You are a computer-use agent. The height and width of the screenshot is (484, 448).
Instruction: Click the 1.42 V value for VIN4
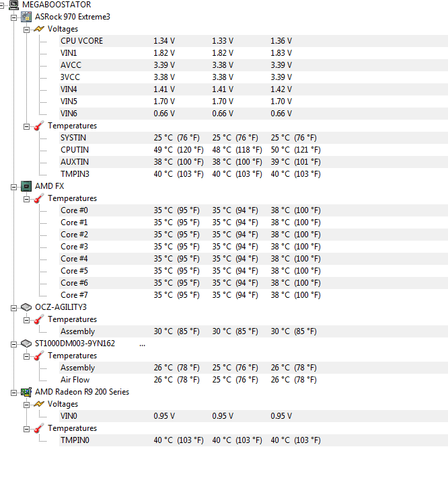(281, 89)
